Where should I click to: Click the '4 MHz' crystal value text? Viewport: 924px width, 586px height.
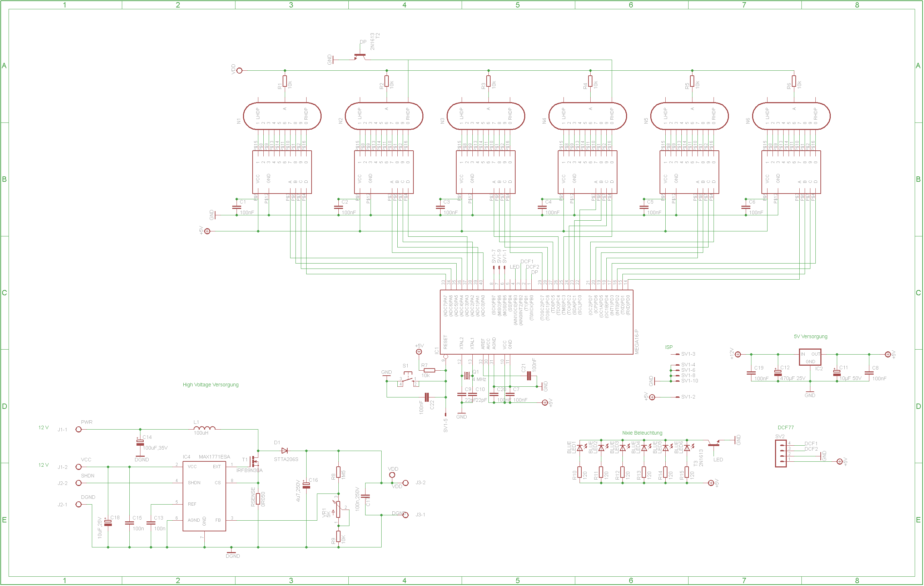coord(479,379)
